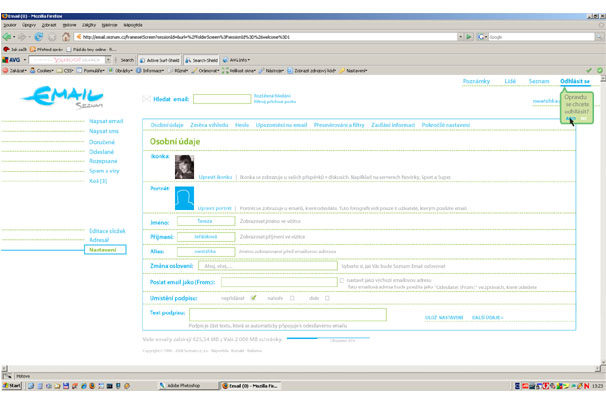The height and width of the screenshot is (406, 606).
Task: Click the blue portrait placeholder image
Action: click(x=184, y=198)
